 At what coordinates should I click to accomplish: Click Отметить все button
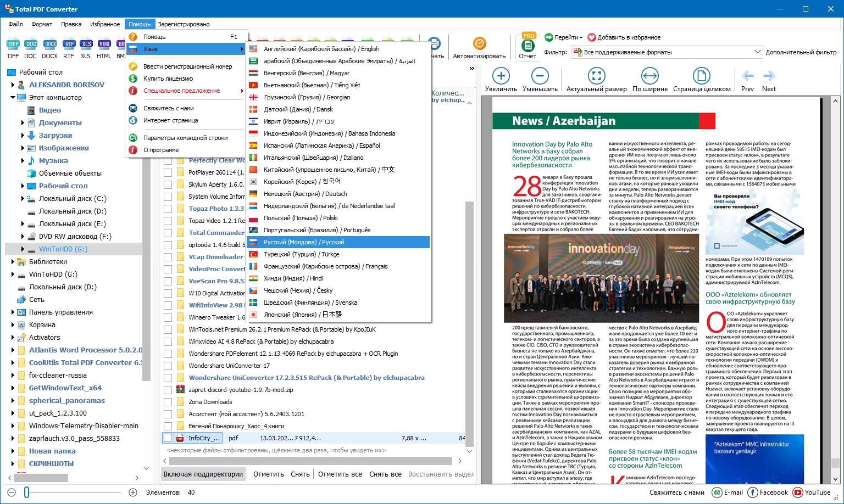pyautogui.click(x=340, y=474)
